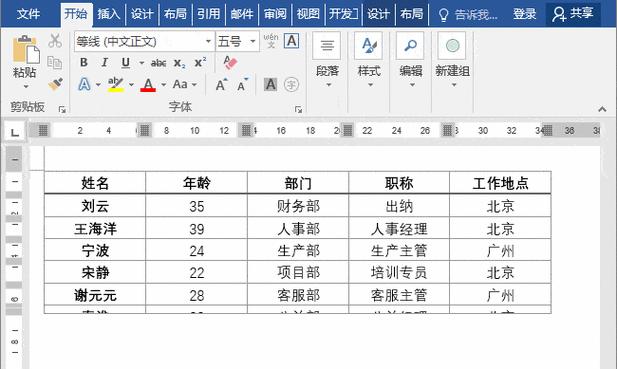Image resolution: width=617 pixels, height=369 pixels.
Task: Click the Phonetic Guide wén icon
Action: [271, 41]
